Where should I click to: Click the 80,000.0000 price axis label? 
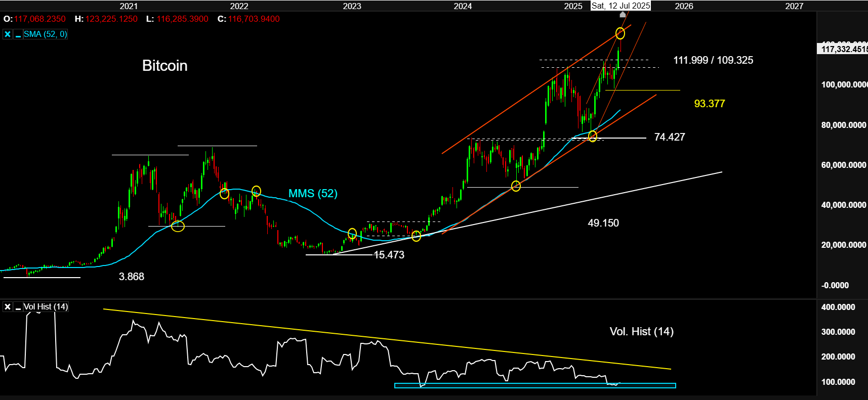(x=844, y=125)
